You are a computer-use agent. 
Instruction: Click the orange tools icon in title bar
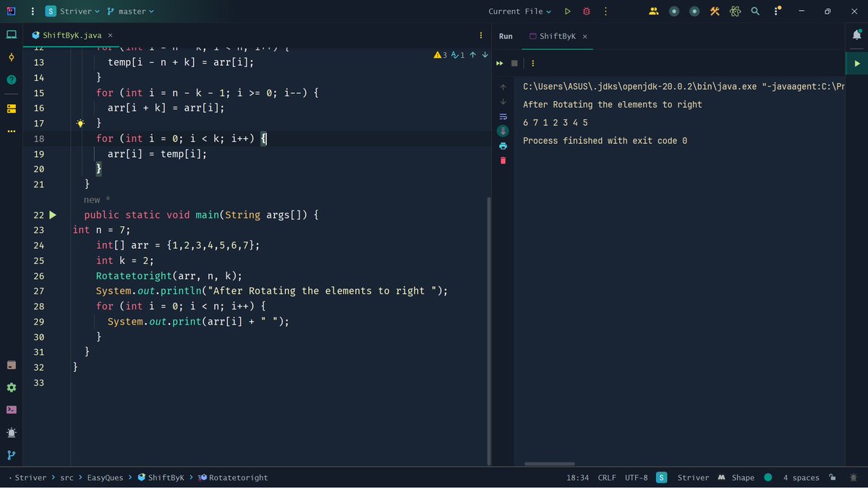[715, 12]
